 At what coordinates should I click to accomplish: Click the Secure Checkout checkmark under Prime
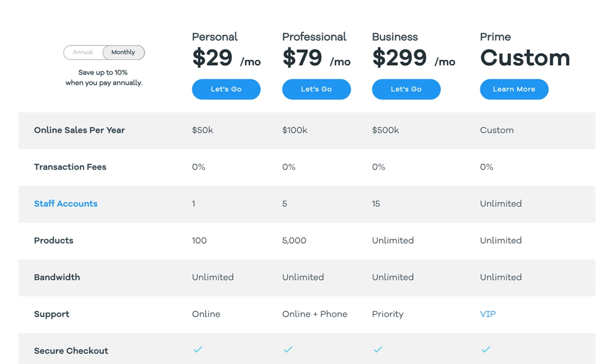tap(486, 349)
